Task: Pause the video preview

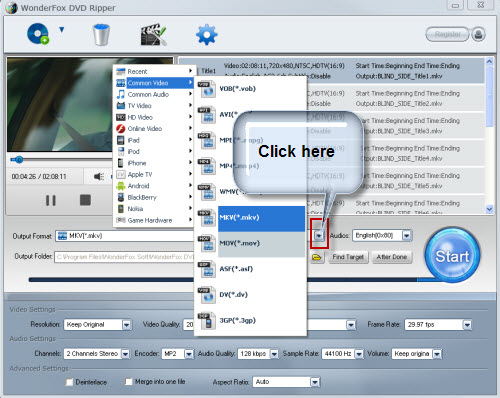Action: [51, 200]
